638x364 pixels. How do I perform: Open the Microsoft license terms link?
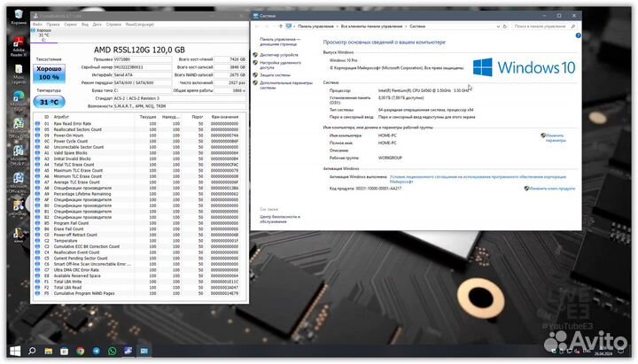tap(478, 180)
